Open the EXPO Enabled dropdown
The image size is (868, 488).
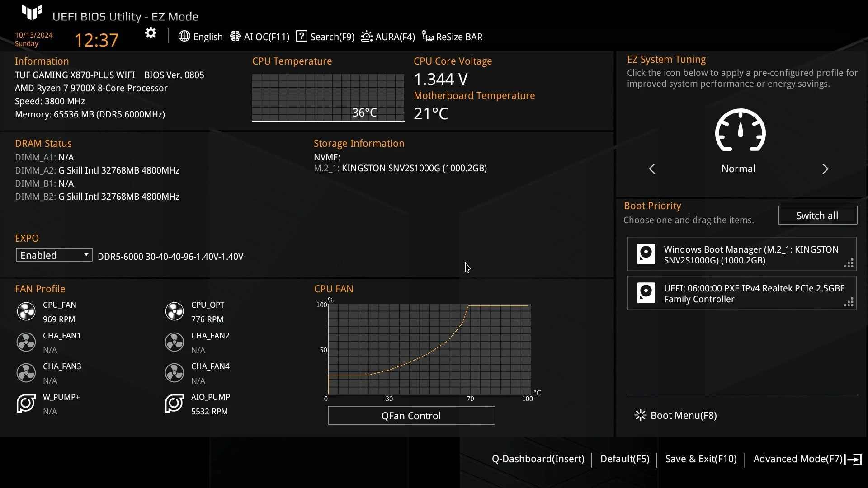(x=54, y=255)
